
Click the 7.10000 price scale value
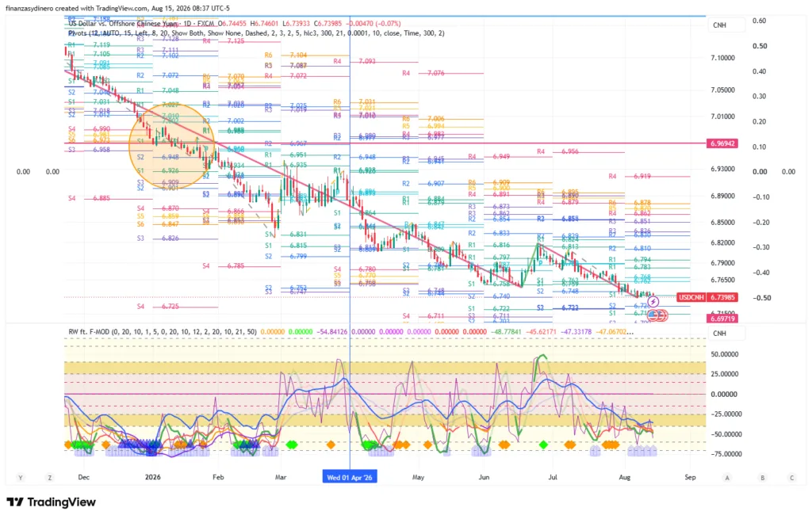[722, 58]
